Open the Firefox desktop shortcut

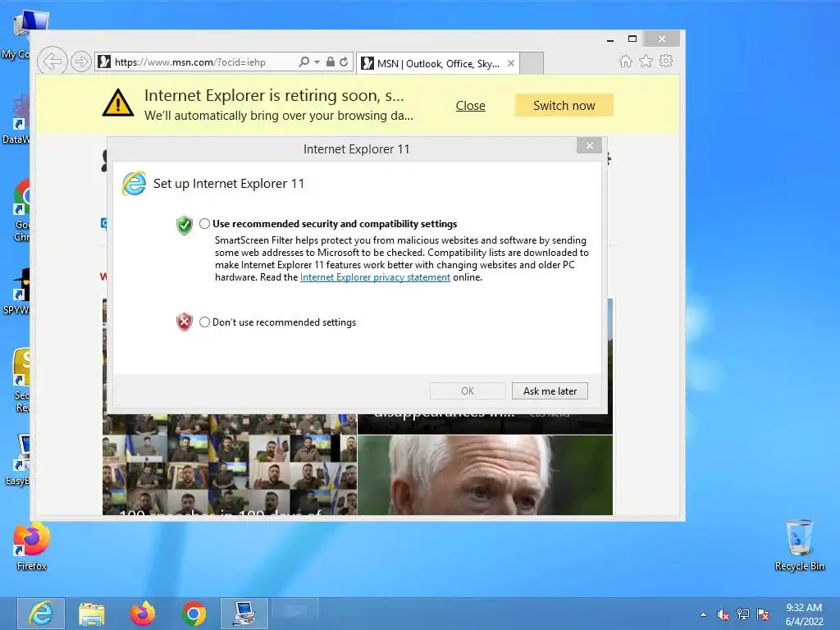tap(32, 546)
